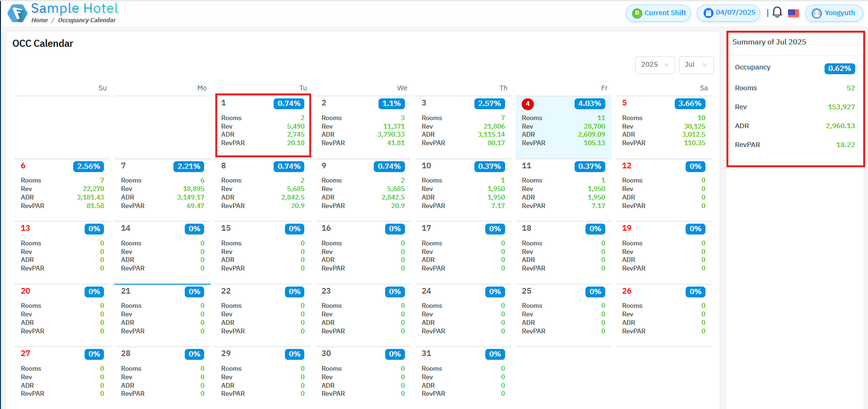Screen dimensions: 868x409
Task: Click the 3.66% badge on day 5
Action: coord(689,104)
